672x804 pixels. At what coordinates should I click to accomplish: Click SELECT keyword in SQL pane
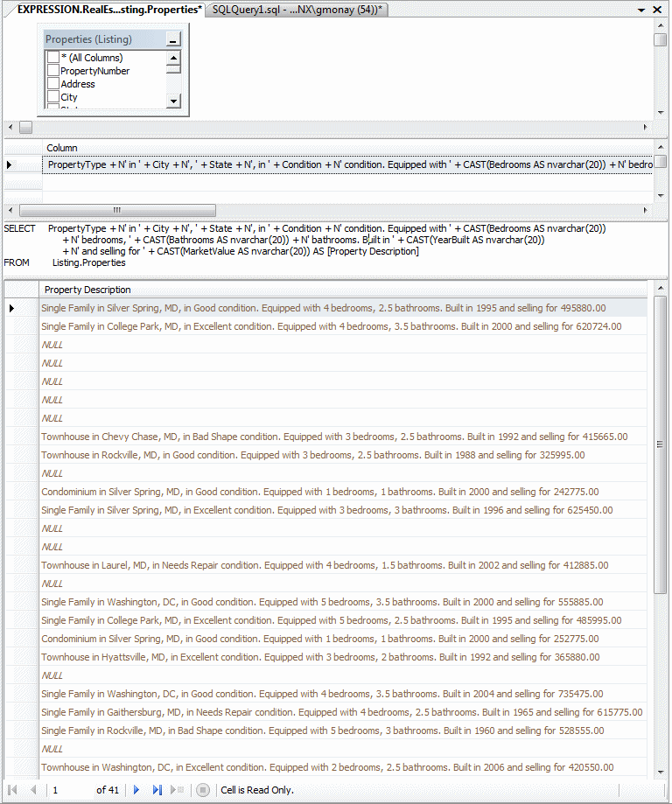point(19,228)
